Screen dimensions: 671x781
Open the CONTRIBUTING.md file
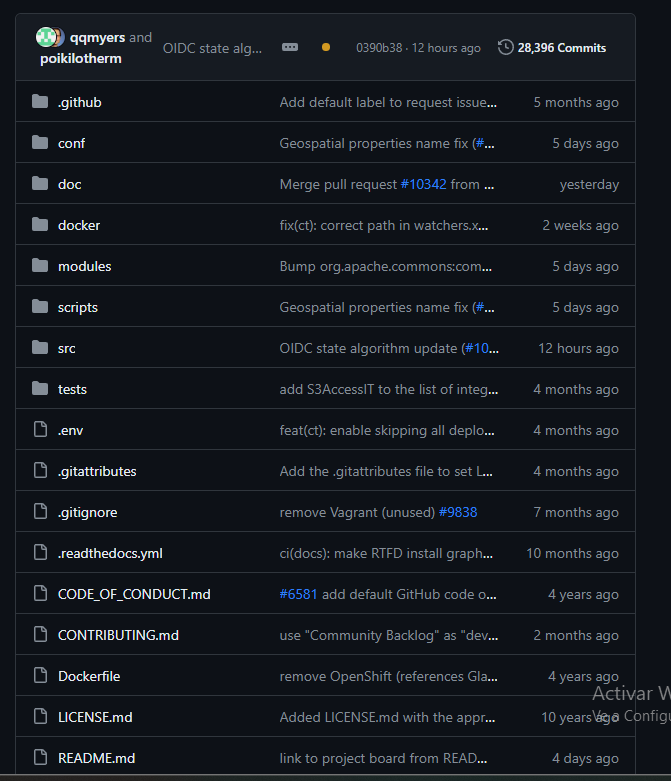click(x=119, y=635)
